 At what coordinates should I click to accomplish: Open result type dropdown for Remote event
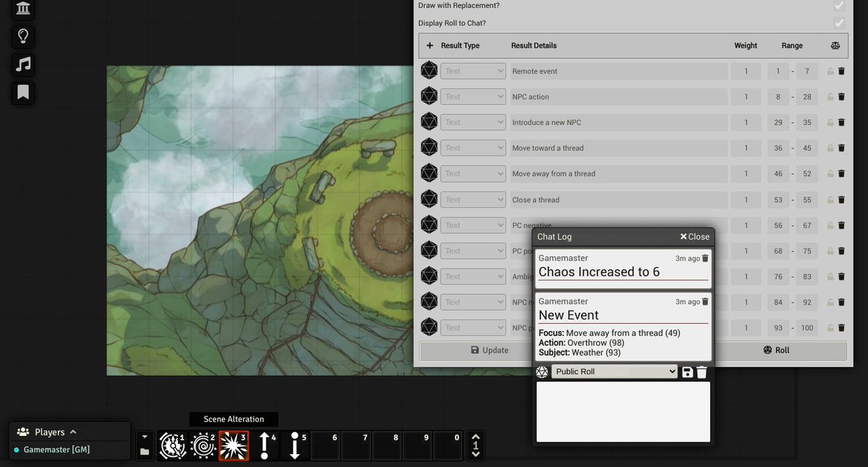473,71
